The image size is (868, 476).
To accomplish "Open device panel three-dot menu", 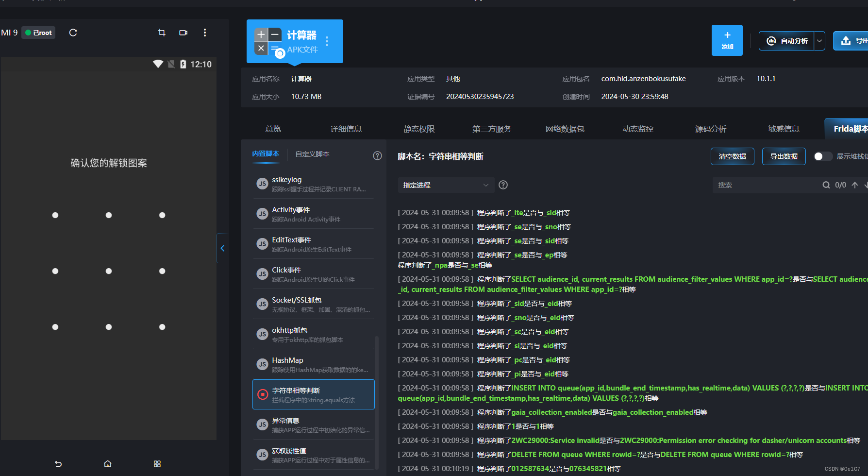I will point(205,33).
